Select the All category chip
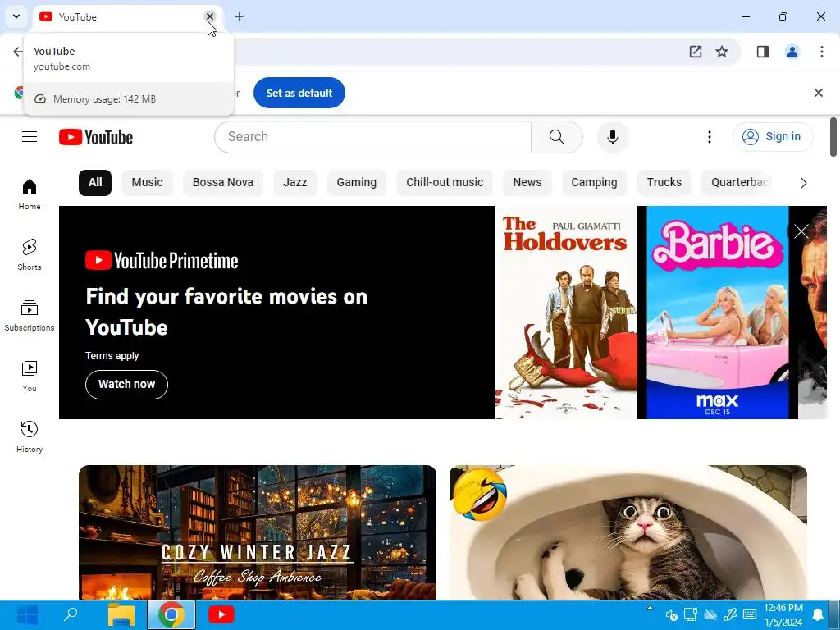 coord(95,183)
